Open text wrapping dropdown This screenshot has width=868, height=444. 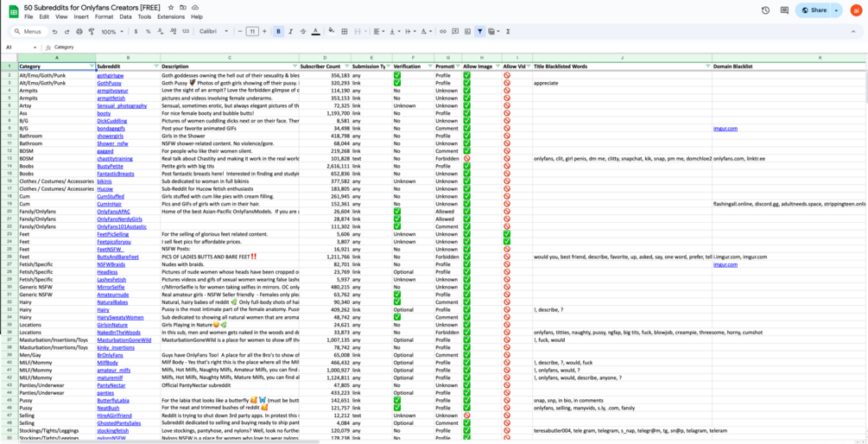[410, 32]
